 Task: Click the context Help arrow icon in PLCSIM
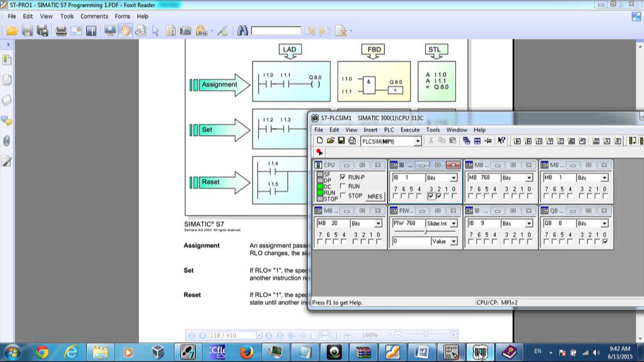click(502, 141)
